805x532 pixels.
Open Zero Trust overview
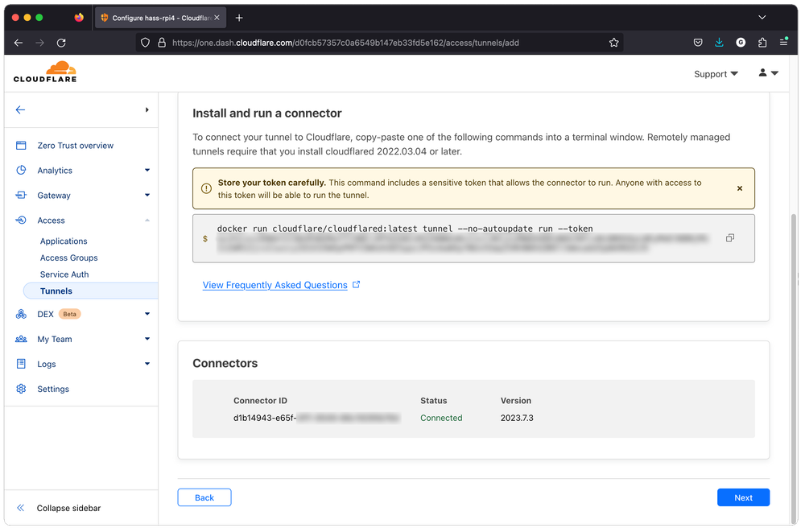click(75, 146)
